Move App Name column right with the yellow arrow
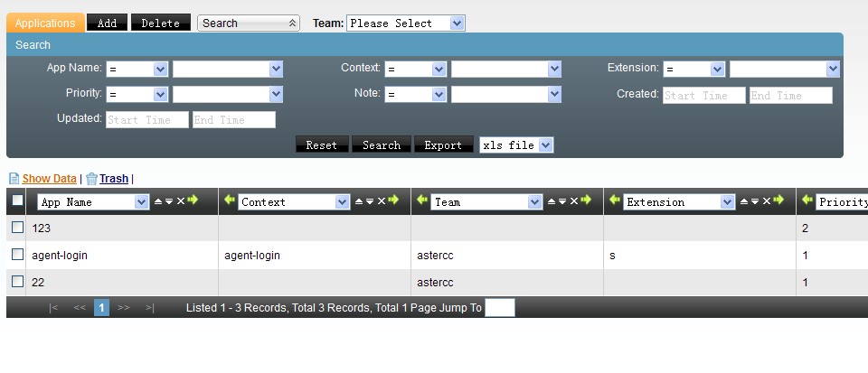Viewport: 868px width, 373px height. [x=193, y=201]
